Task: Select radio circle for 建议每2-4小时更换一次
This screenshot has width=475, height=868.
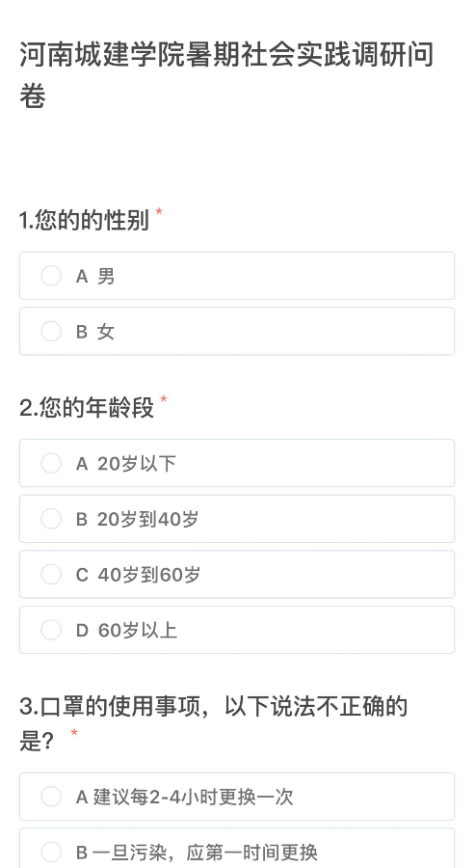Action: point(51,797)
